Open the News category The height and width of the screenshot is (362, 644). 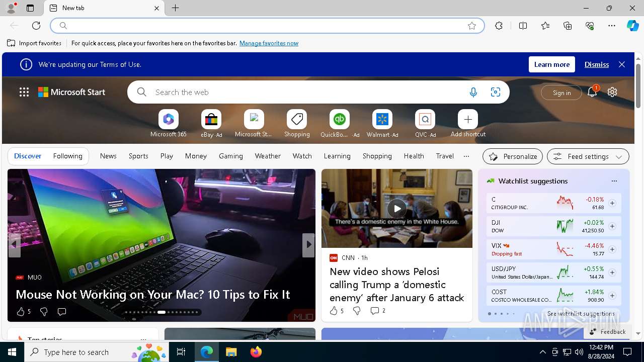click(x=108, y=156)
